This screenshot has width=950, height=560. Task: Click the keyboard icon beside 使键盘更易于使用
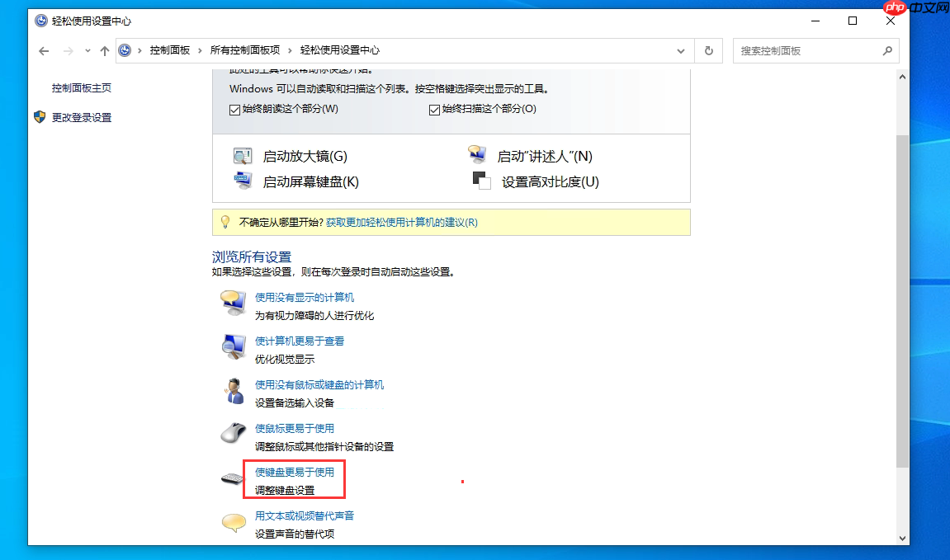[231, 477]
